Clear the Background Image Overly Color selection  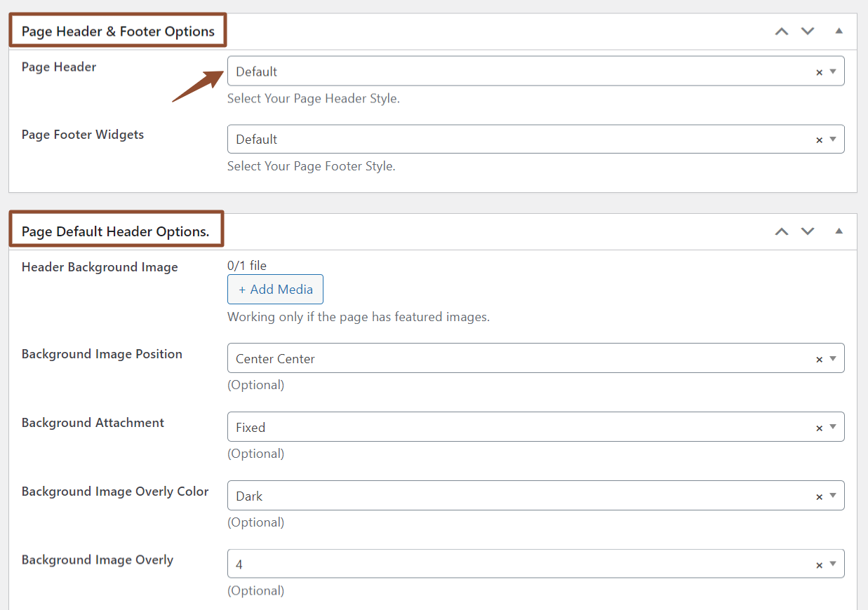click(819, 496)
